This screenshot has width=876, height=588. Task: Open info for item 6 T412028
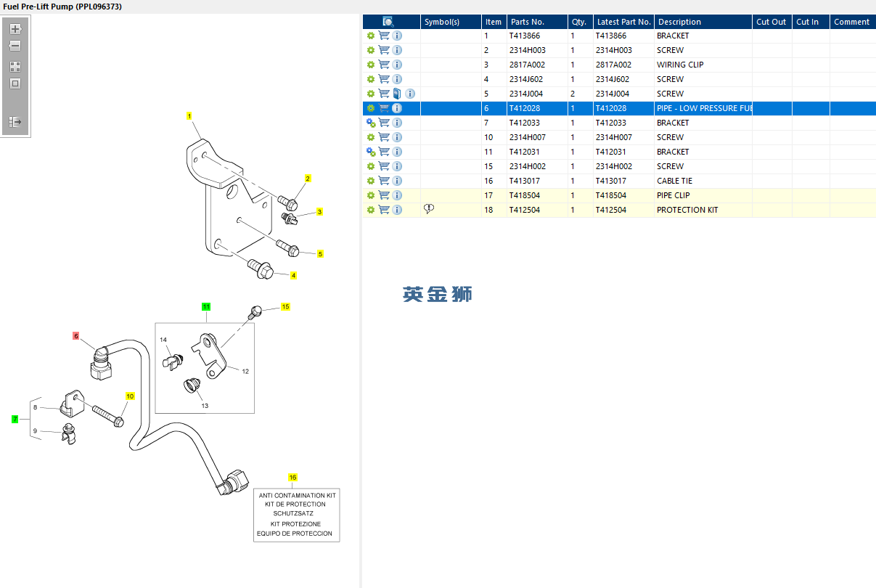397,108
